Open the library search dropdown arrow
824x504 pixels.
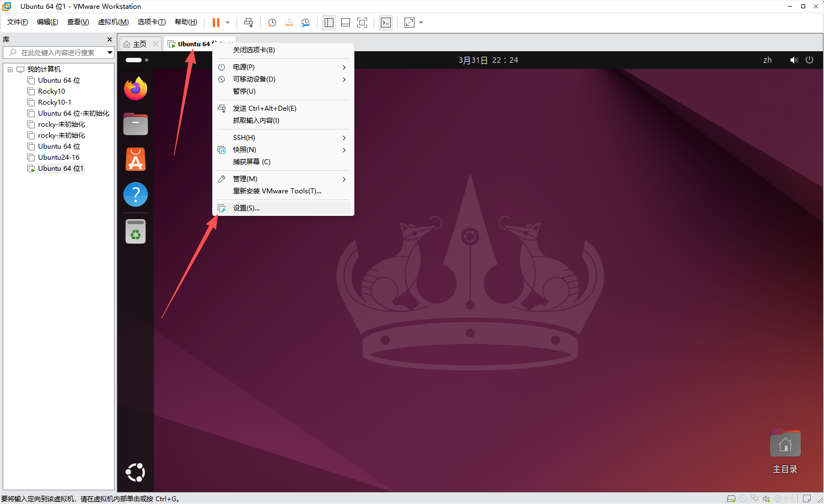coord(110,52)
